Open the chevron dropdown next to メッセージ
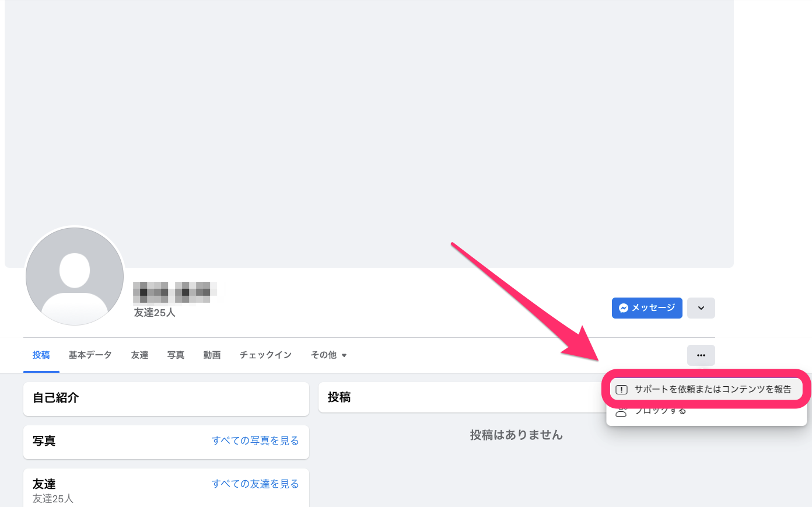 pos(701,308)
